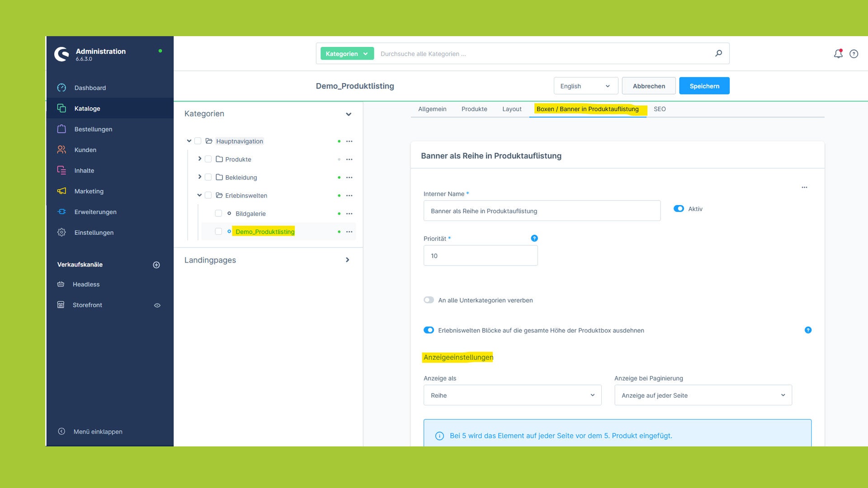The width and height of the screenshot is (868, 488).
Task: Click the Interner Name input field
Action: [542, 210]
